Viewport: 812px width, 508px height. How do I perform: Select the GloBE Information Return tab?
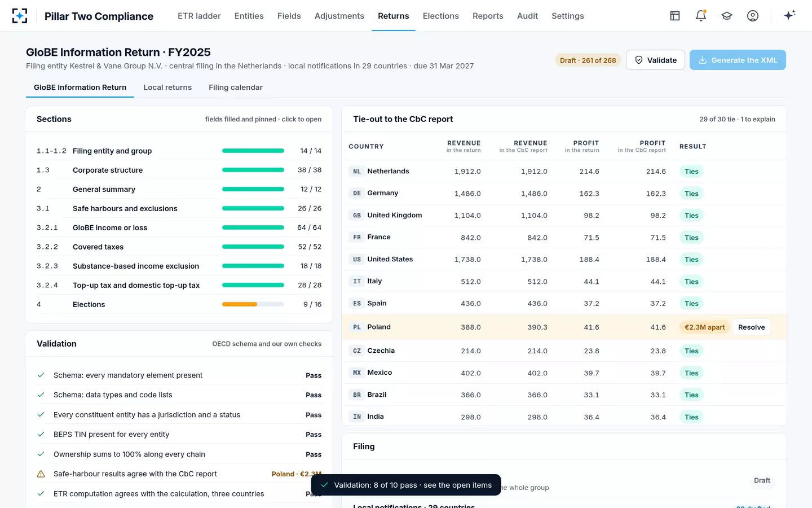click(x=80, y=87)
